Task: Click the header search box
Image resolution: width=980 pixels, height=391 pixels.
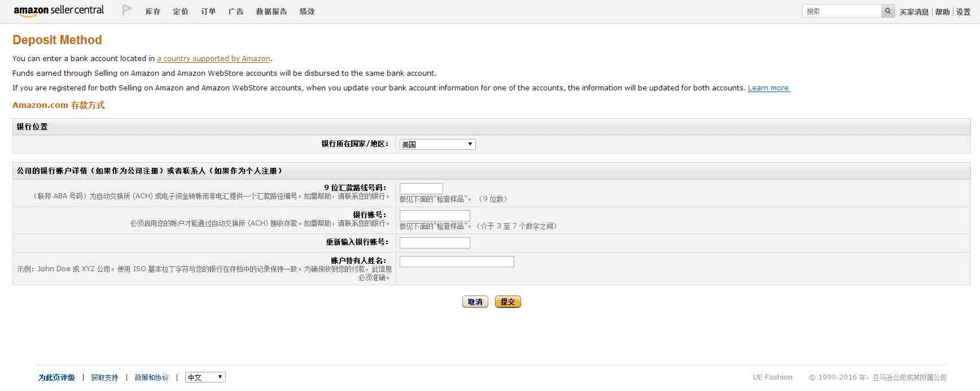Action: coord(842,11)
